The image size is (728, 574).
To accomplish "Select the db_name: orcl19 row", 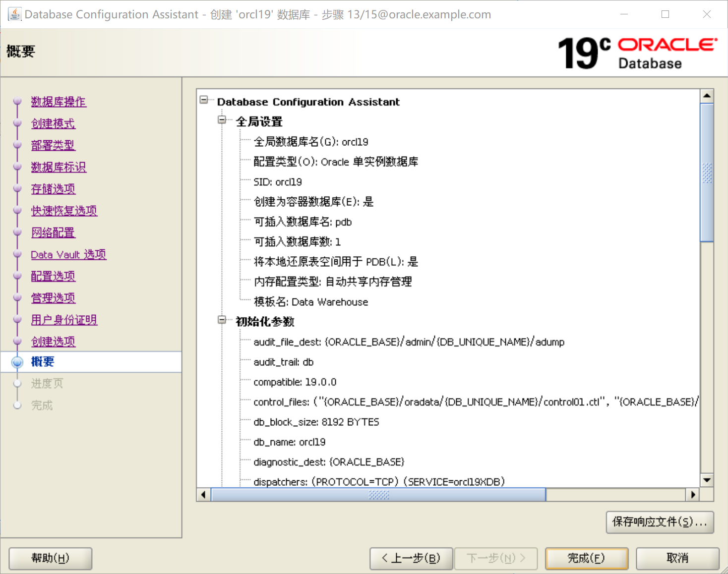I will coord(290,442).
